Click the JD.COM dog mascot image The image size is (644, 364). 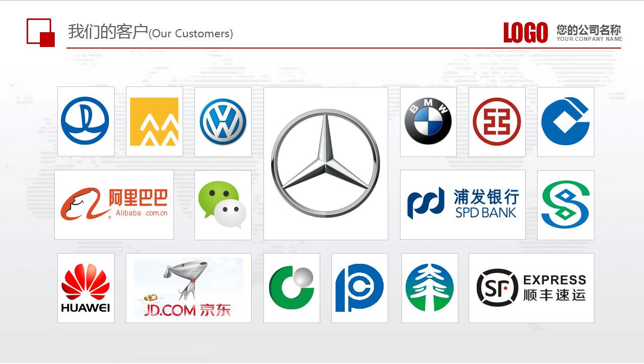(188, 288)
